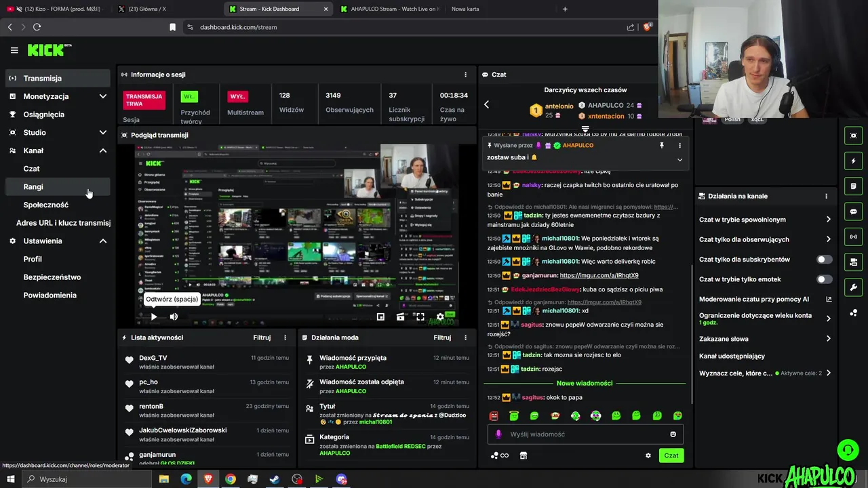Filter the Lista aktywności panel
Screen dimensions: 868x488
click(x=262, y=338)
